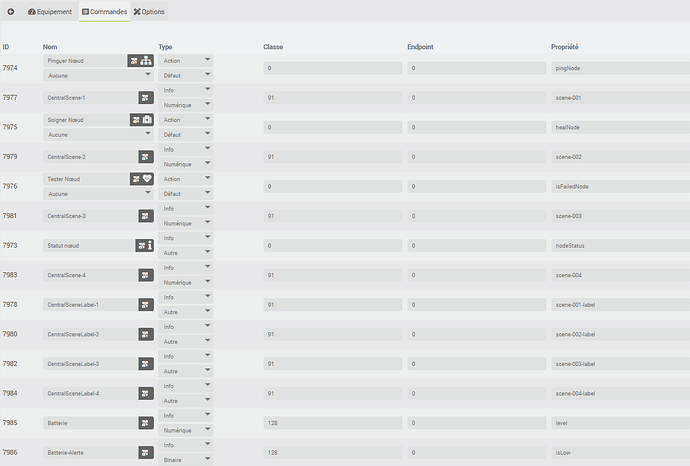Click the icon button next to Batterie-Alerte
Screen dimensions: 690x466
click(145, 452)
